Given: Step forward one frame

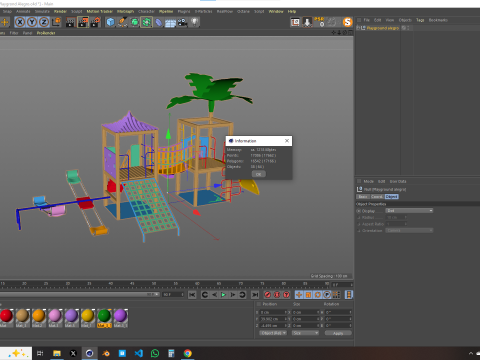Looking at the screenshot, I should pos(233,295).
